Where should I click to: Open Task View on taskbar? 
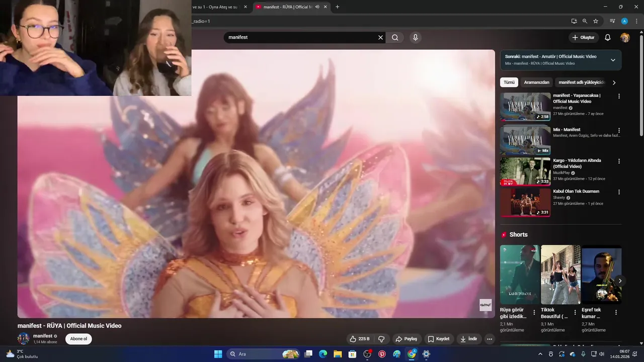click(x=308, y=354)
